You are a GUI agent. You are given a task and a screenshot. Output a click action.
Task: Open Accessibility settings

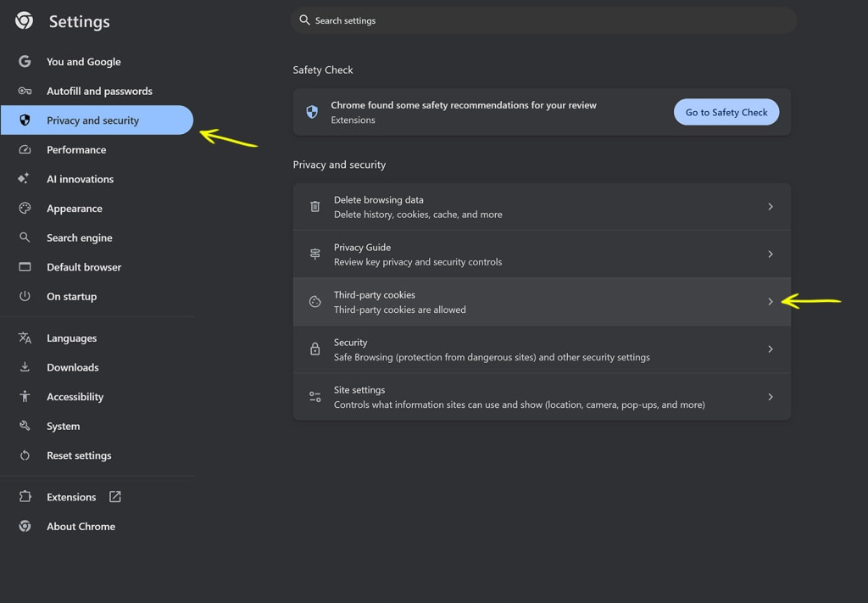(x=97, y=396)
